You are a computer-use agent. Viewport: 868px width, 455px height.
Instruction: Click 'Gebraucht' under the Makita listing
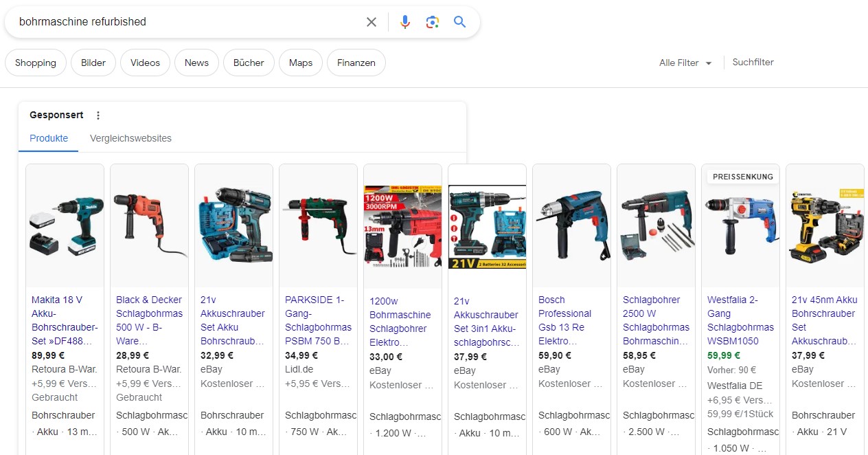(55, 397)
